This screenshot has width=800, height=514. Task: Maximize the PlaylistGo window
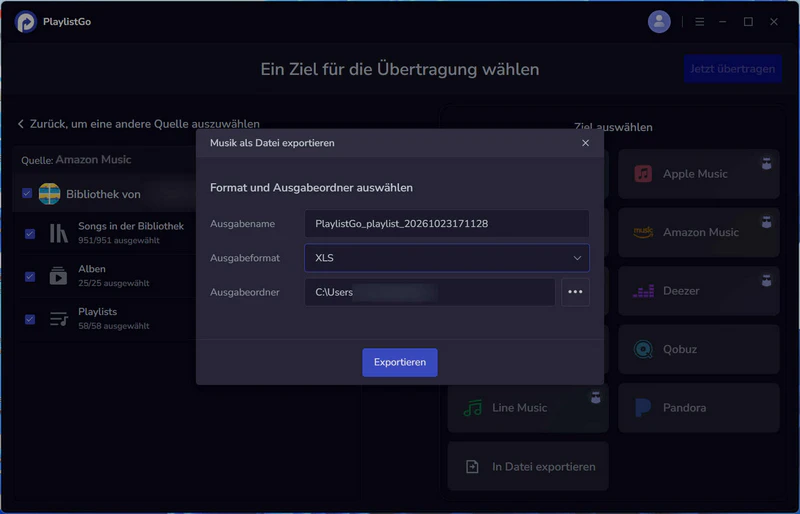(x=748, y=22)
